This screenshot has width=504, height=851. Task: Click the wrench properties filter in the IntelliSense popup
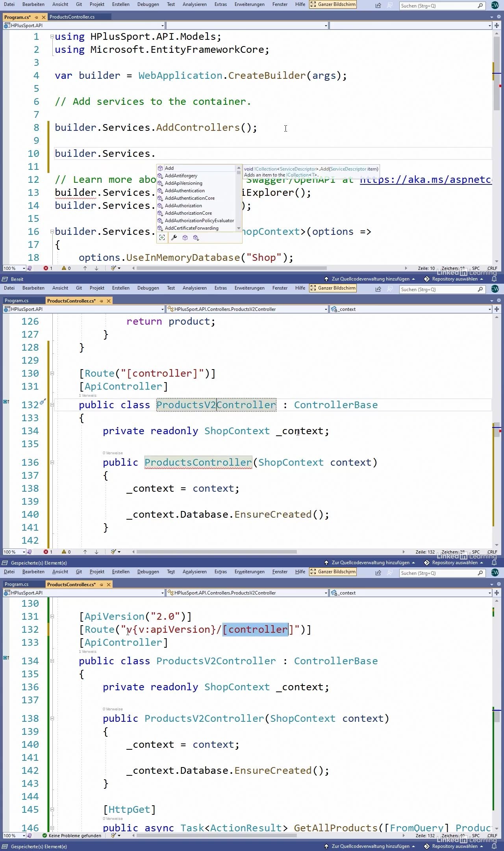[x=174, y=238]
